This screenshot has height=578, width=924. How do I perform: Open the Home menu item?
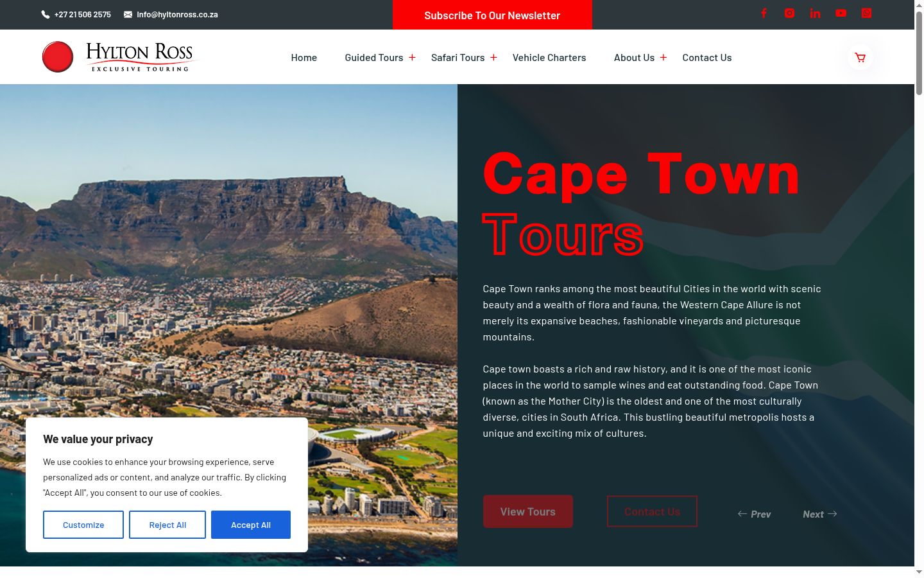[x=304, y=57]
